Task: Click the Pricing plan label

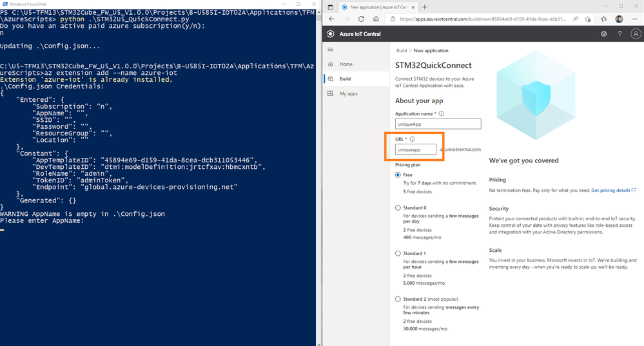Action: [x=408, y=165]
